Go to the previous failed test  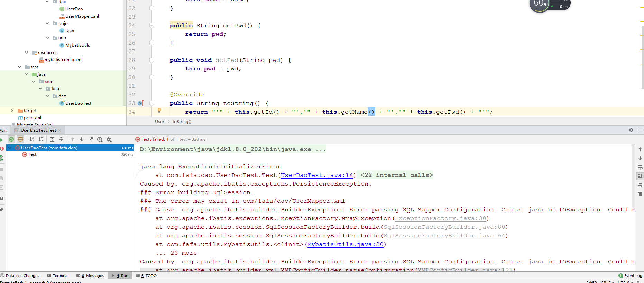pos(73,139)
